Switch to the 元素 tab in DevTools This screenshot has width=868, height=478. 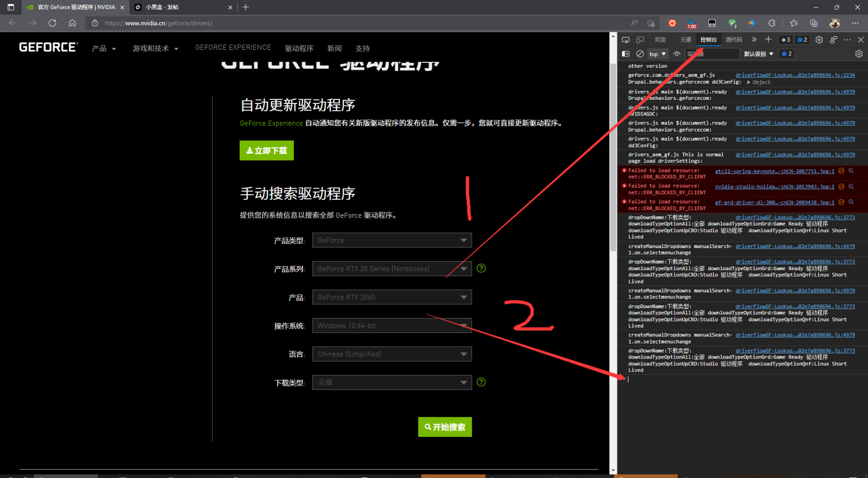(x=686, y=40)
